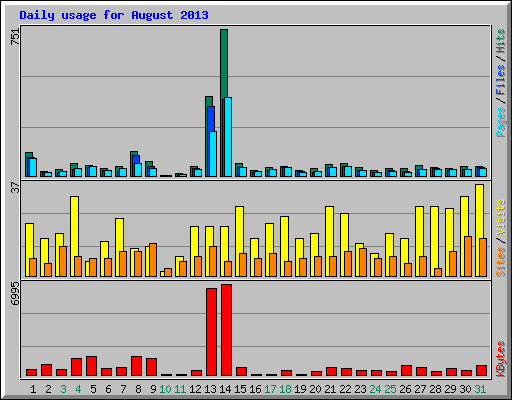Image resolution: width=512 pixels, height=400 pixels.
Task: Click the green day 11 axis label
Action: (180, 389)
